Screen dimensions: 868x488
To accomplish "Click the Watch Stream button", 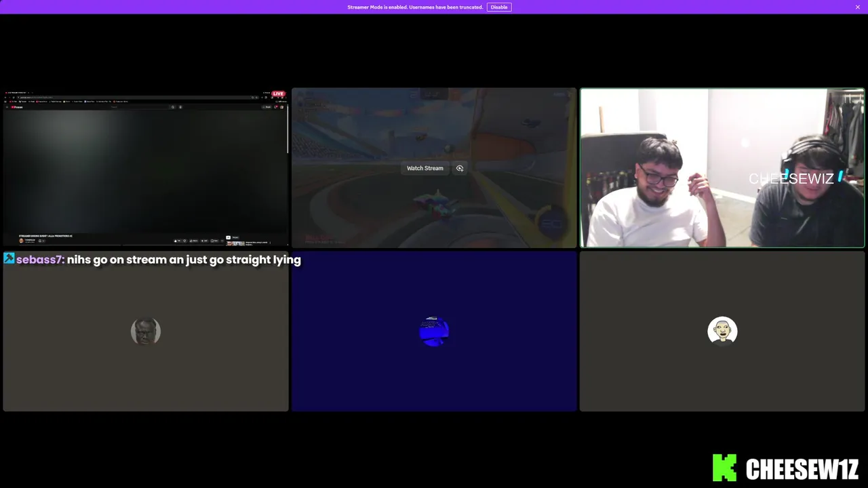I will pyautogui.click(x=425, y=168).
